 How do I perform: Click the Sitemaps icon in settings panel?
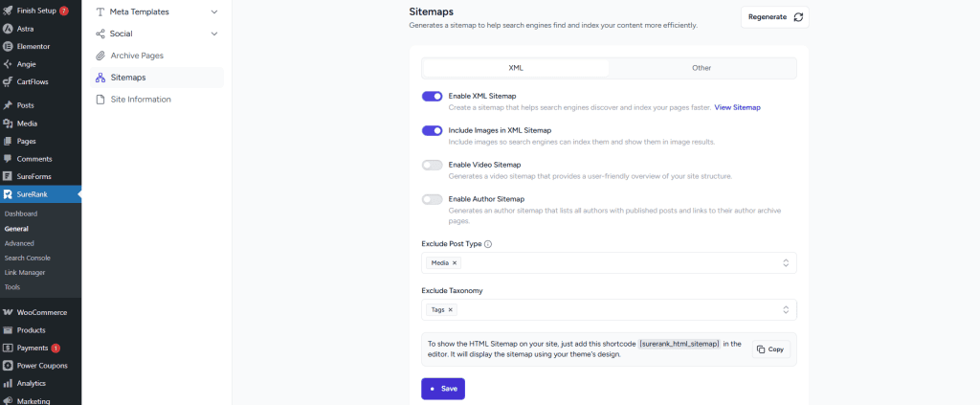(100, 78)
